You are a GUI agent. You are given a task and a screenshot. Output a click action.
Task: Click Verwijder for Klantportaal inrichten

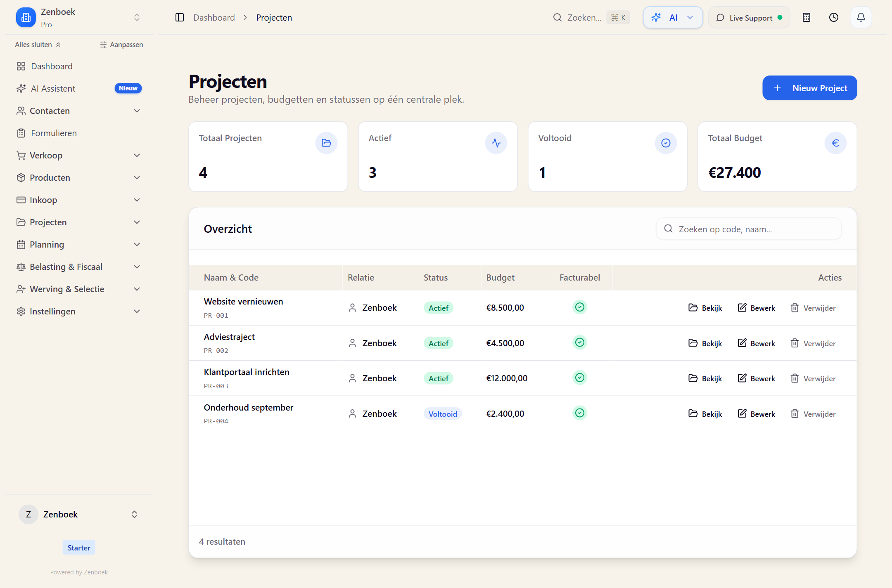tap(813, 378)
